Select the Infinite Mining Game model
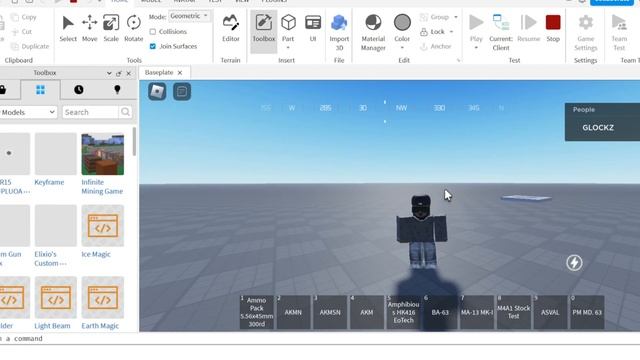Screen dimensions: 640x360 pos(102,164)
